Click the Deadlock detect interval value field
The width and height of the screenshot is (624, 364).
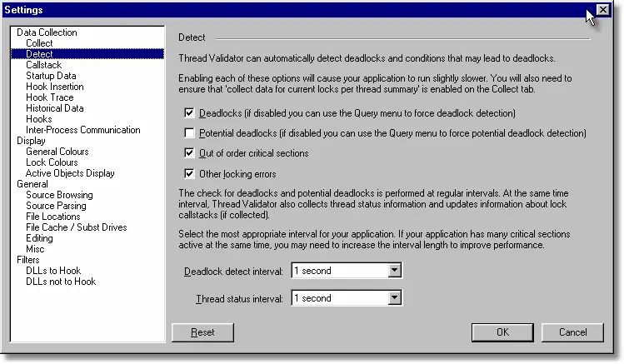(x=340, y=271)
